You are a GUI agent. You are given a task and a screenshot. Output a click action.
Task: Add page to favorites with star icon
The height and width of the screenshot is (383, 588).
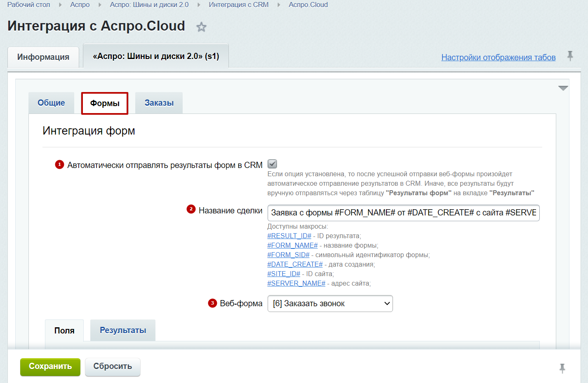(201, 27)
